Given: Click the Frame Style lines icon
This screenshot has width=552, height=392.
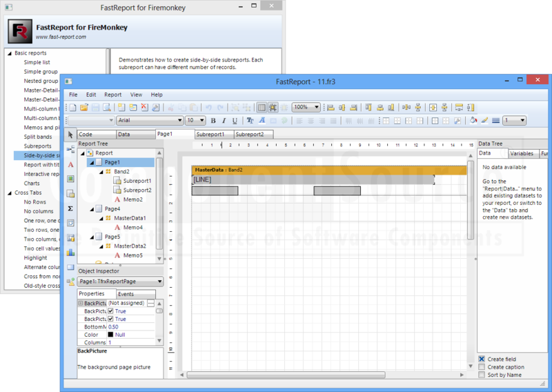Looking at the screenshot, I should click(x=495, y=121).
